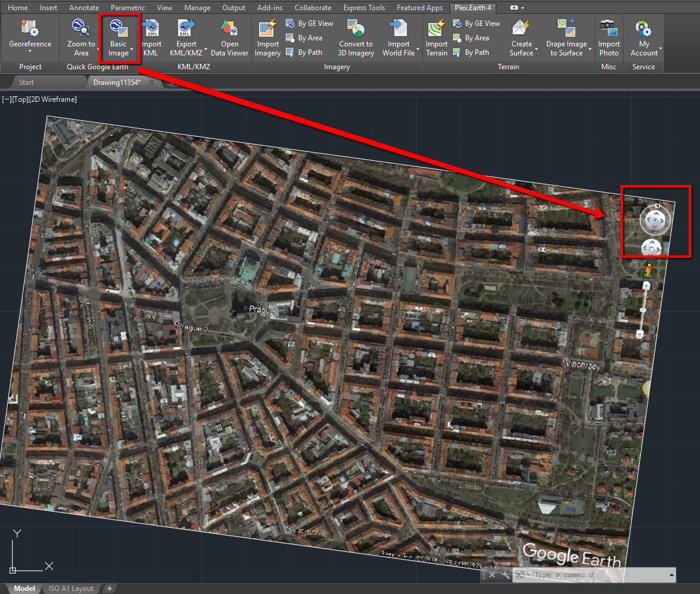The width and height of the screenshot is (700, 594).
Task: Select Convert to 3D Imagery
Action: 355,37
